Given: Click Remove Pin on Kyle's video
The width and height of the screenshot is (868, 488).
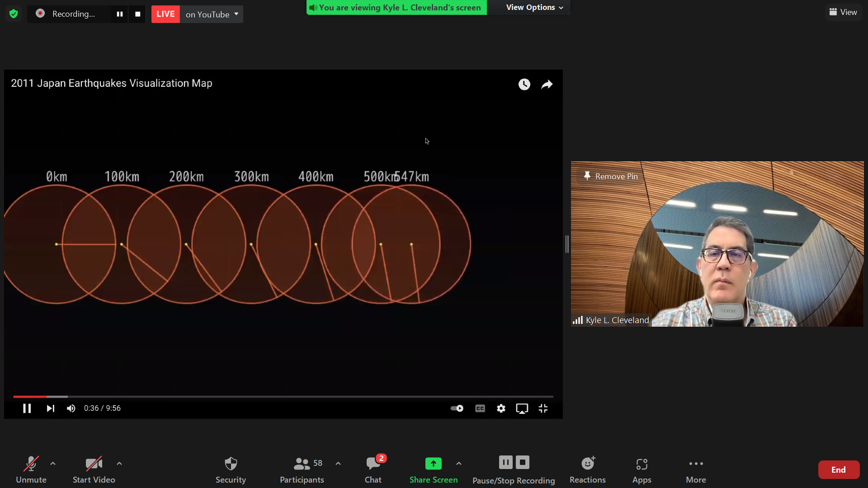Looking at the screenshot, I should [610, 176].
